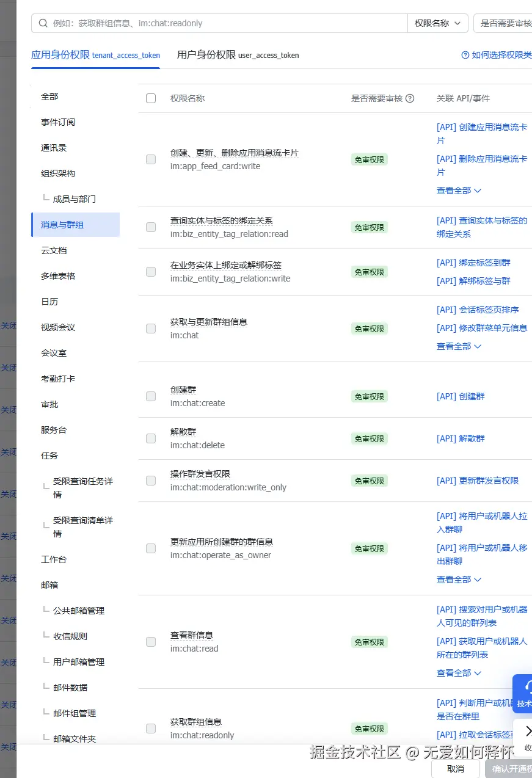Check the 获取与更新群组信息 im:chat box

(151, 329)
